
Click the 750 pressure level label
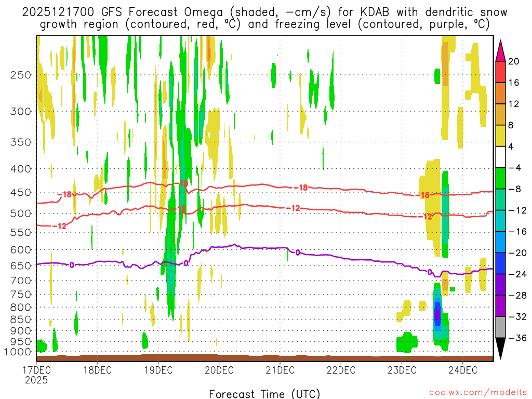(21, 294)
